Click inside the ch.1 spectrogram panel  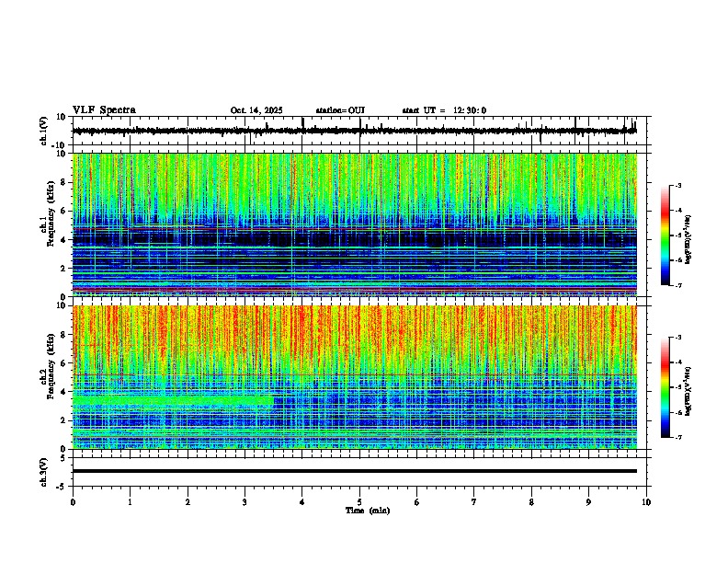355,224
